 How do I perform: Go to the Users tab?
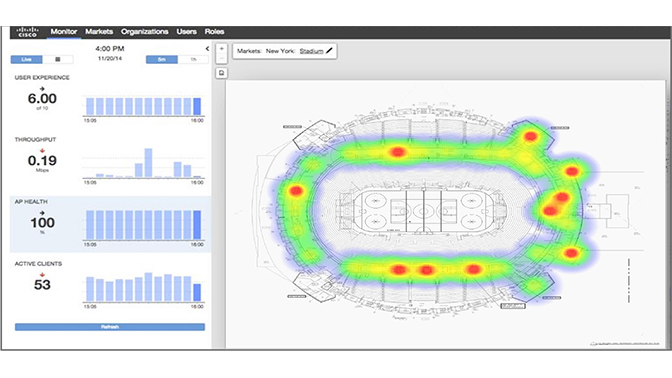(186, 32)
